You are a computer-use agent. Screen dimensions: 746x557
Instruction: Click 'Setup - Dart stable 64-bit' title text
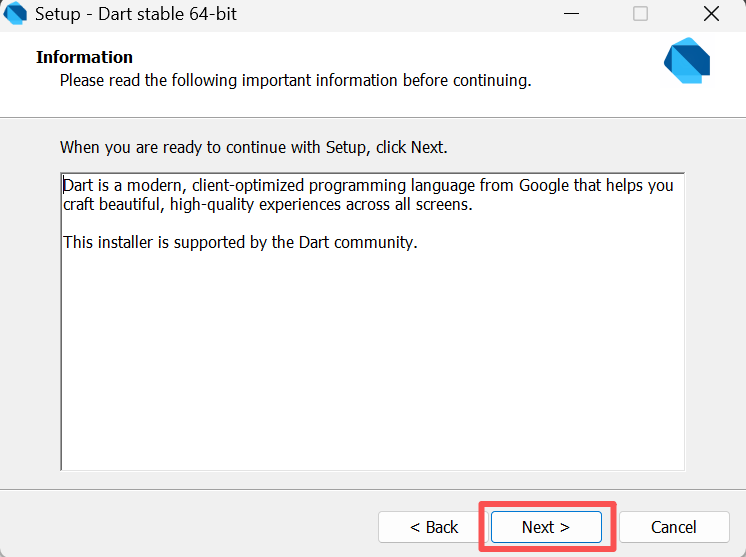pyautogui.click(x=136, y=14)
